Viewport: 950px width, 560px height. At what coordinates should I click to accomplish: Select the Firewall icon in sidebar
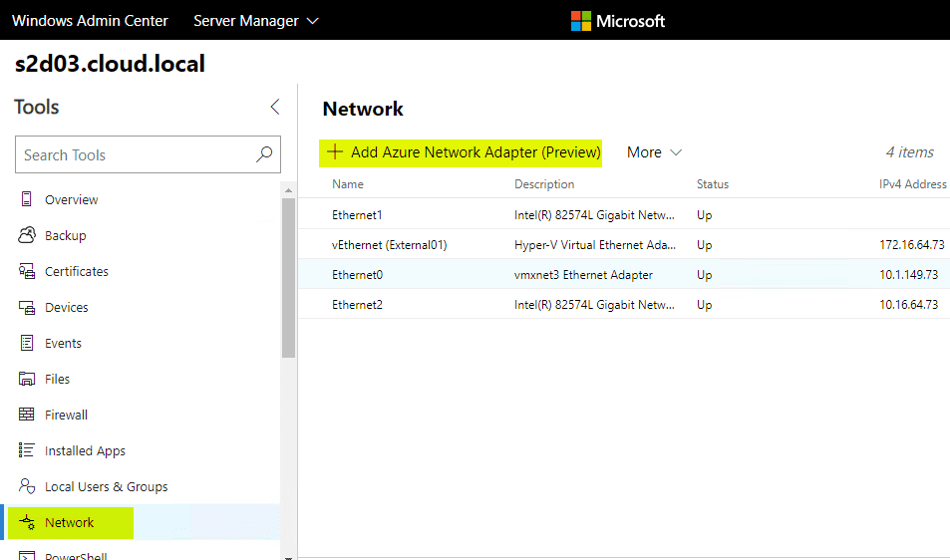(x=27, y=415)
